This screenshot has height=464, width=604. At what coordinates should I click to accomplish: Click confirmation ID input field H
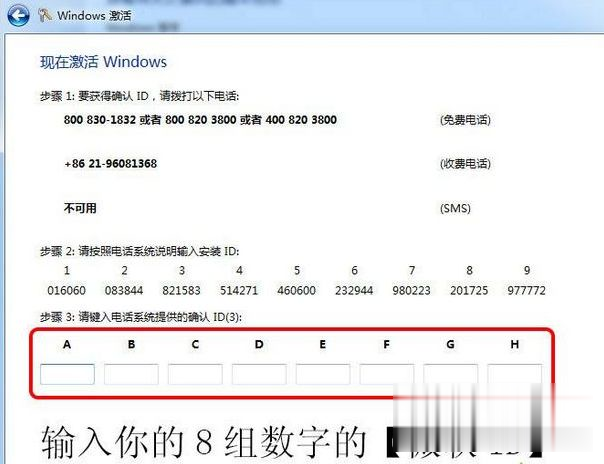tap(515, 374)
